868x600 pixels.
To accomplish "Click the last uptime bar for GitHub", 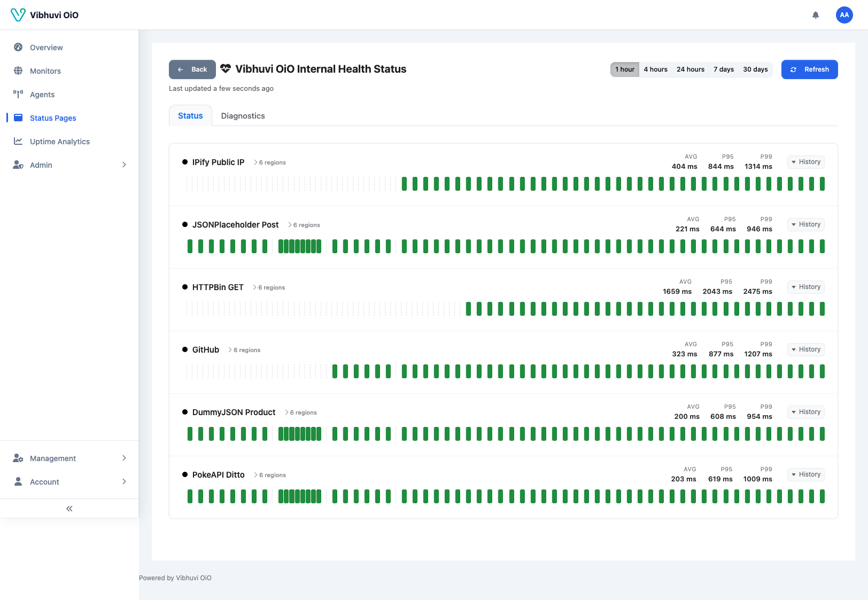I will pyautogui.click(x=822, y=371).
